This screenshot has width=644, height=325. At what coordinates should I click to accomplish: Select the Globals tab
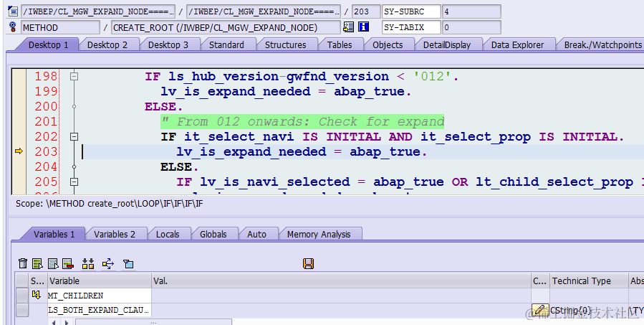tap(213, 234)
